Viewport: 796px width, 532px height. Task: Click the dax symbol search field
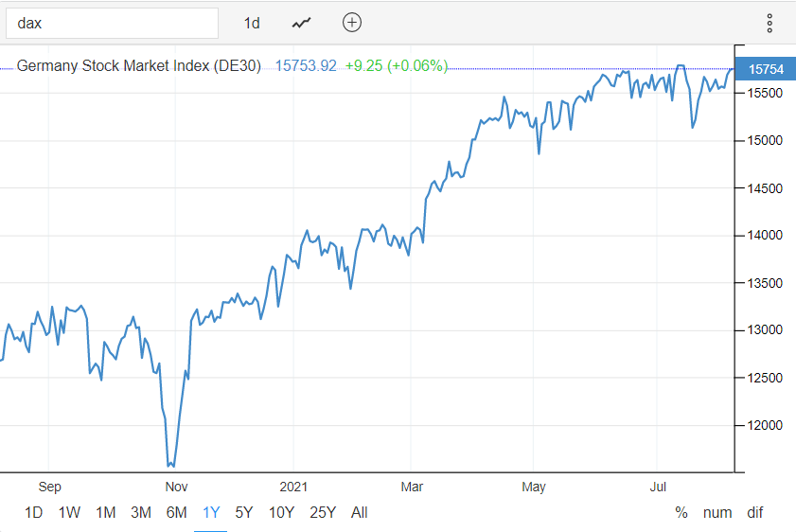coord(112,23)
